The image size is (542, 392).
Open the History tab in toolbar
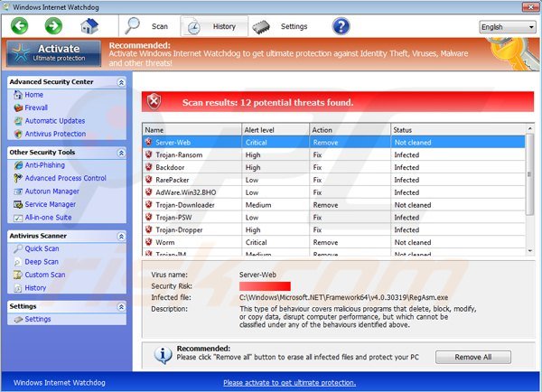[214, 26]
